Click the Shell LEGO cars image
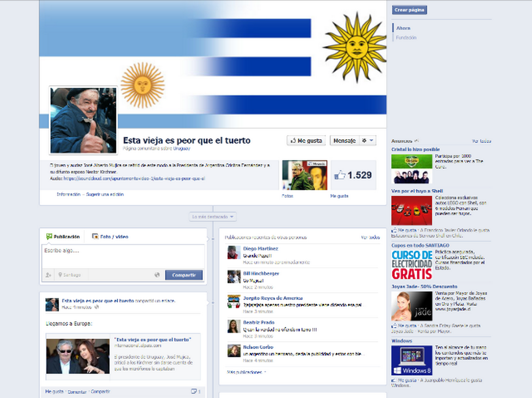This screenshot has width=532, height=398. click(412, 210)
